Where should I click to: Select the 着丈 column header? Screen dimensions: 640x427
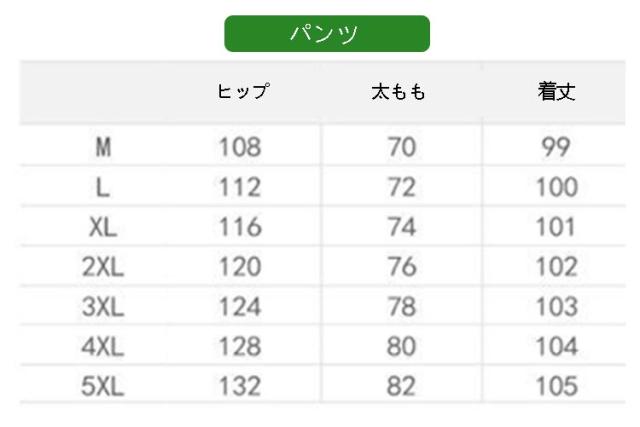[x=556, y=92]
